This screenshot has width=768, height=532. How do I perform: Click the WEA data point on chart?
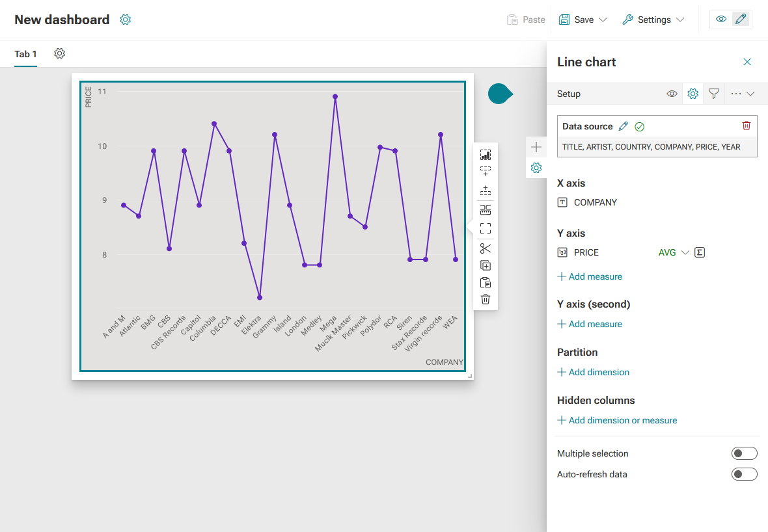click(456, 259)
